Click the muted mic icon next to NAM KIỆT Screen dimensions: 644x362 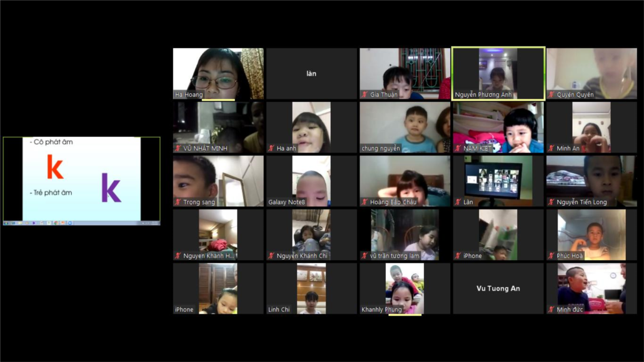pos(458,149)
